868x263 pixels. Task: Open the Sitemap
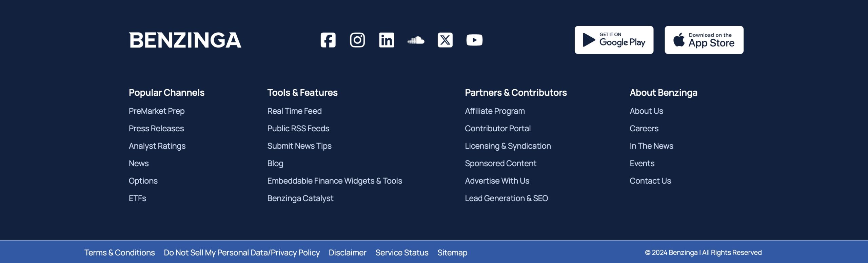[452, 252]
